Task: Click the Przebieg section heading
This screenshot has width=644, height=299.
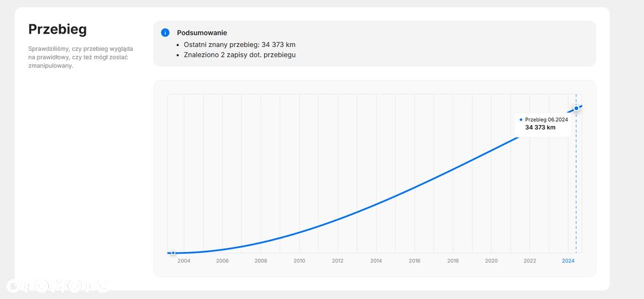Action: click(58, 30)
